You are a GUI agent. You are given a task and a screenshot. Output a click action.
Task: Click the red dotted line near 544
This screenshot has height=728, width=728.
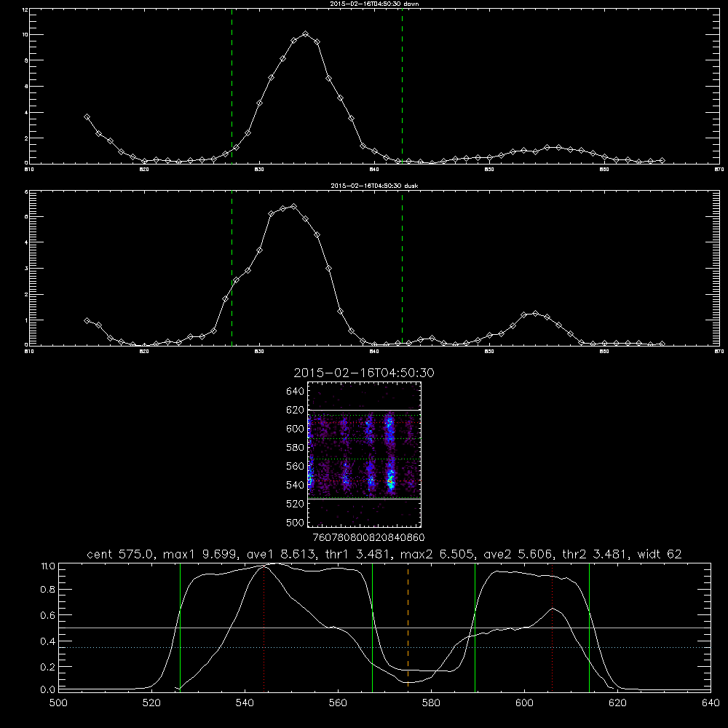pos(264,628)
